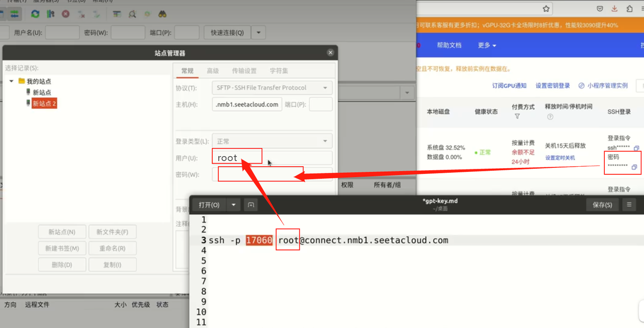
Task: Click quick-connect 端口(P) field
Action: coord(187,32)
